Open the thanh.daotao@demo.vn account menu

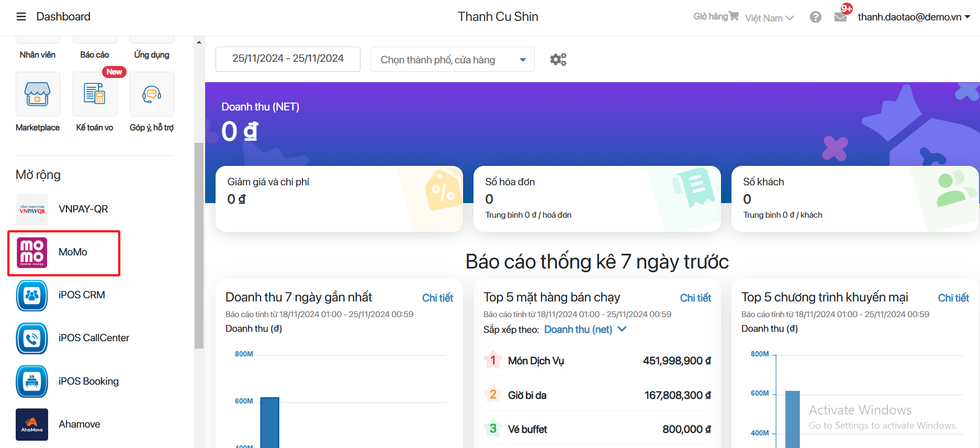click(914, 17)
